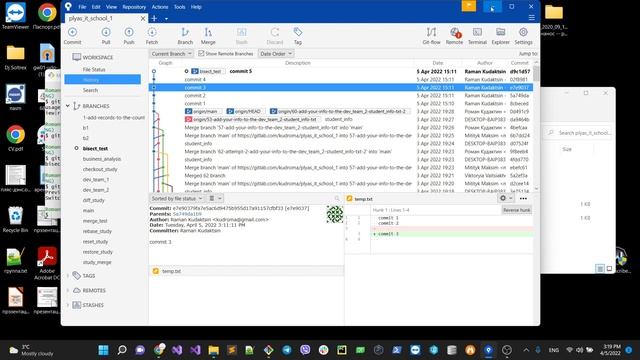Open the Merge tool
Screen dimensions: 640x360
(x=208, y=36)
